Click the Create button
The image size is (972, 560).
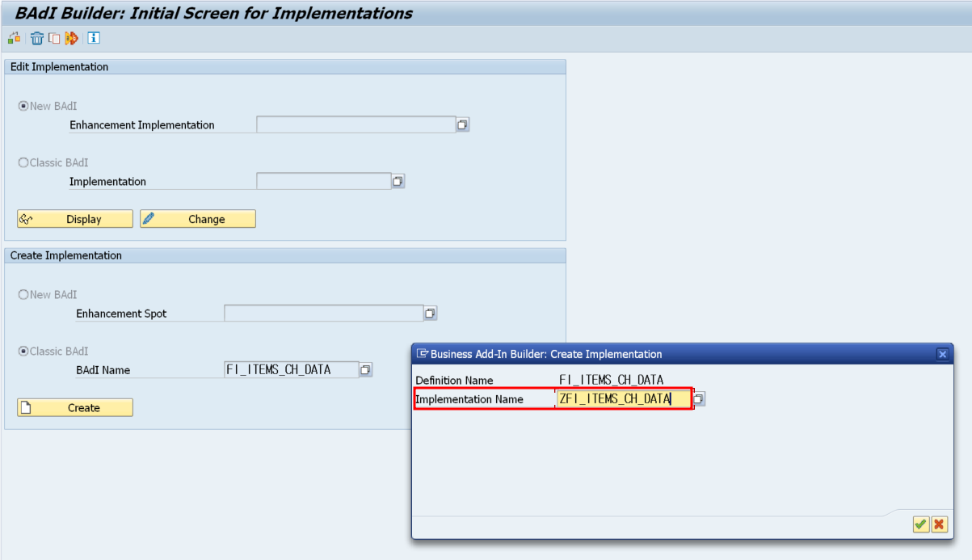75,408
